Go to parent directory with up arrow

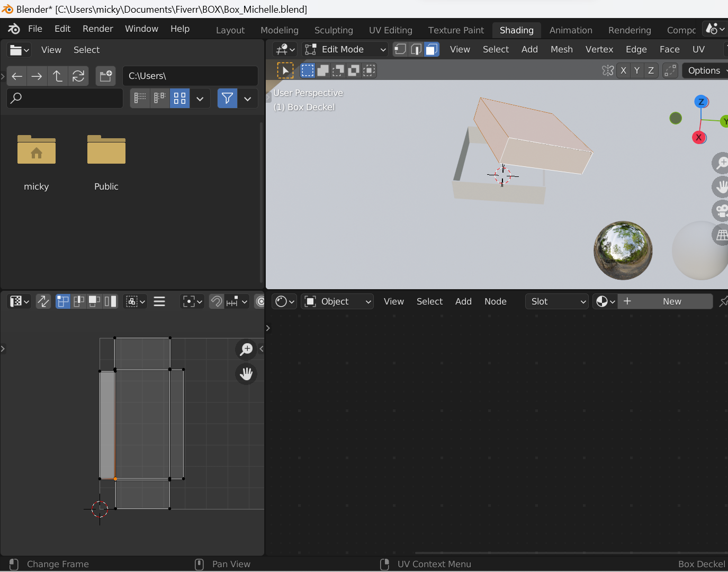click(x=58, y=76)
